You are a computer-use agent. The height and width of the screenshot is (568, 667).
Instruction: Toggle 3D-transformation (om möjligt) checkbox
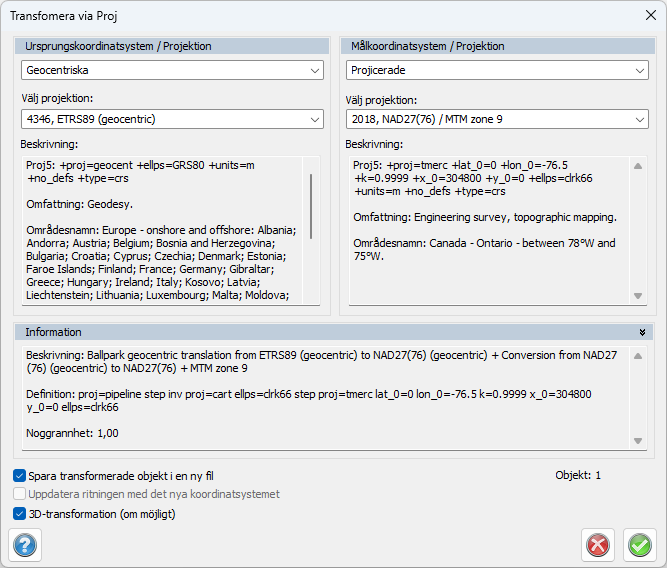20,514
